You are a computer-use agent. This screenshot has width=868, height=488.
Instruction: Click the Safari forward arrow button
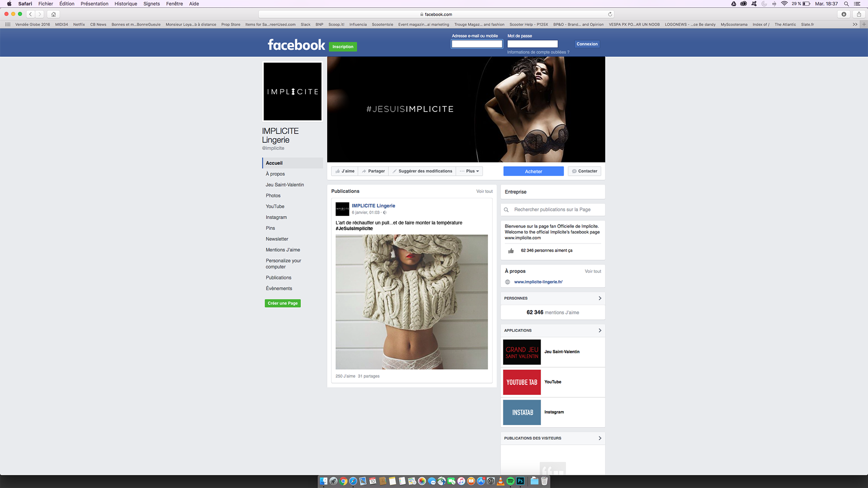pos(40,14)
